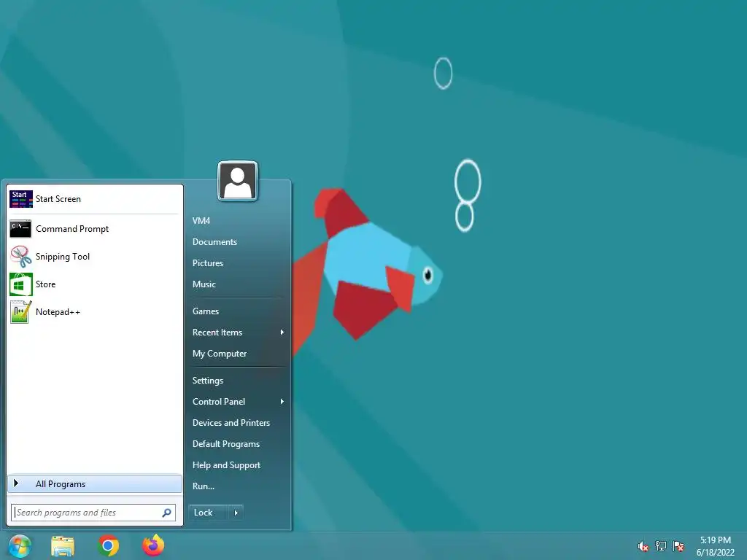Open the clock showing 5:19 PM
The width and height of the screenshot is (747, 560).
click(x=716, y=546)
